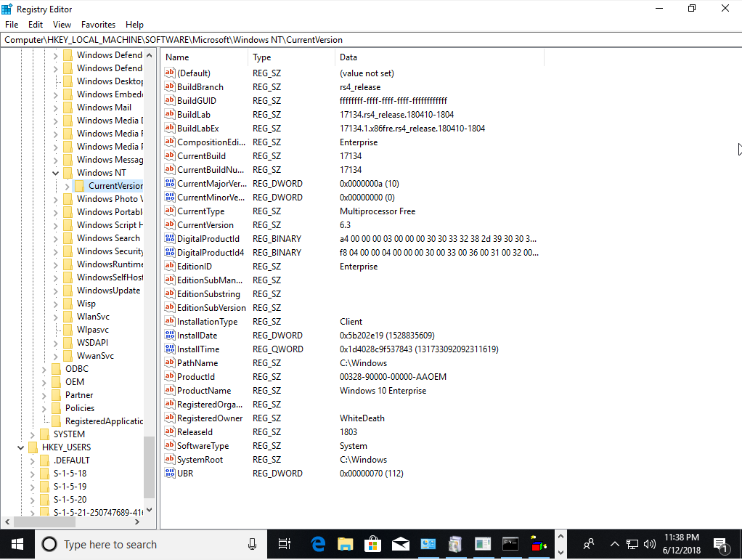The height and width of the screenshot is (560, 742).
Task: Click the Data column header
Action: tap(440, 57)
